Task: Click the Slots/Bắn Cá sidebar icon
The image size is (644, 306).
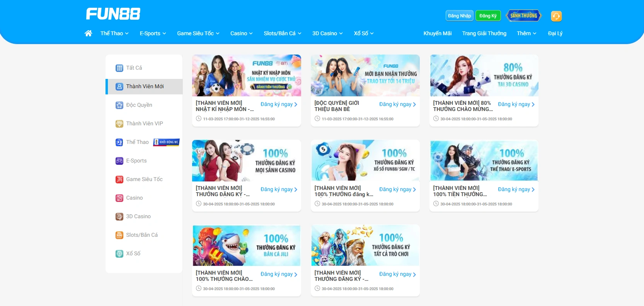Action: [119, 235]
